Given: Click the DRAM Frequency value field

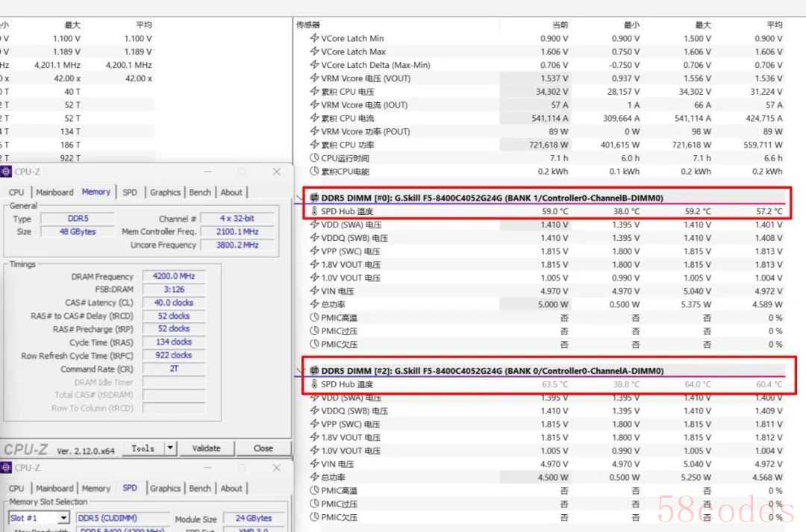Looking at the screenshot, I should pos(173,276).
